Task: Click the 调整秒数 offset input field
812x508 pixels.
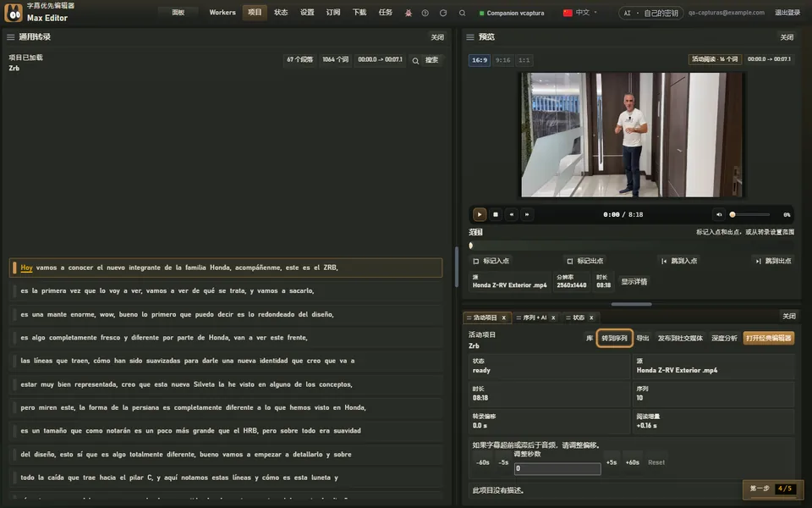Action: pyautogui.click(x=557, y=468)
